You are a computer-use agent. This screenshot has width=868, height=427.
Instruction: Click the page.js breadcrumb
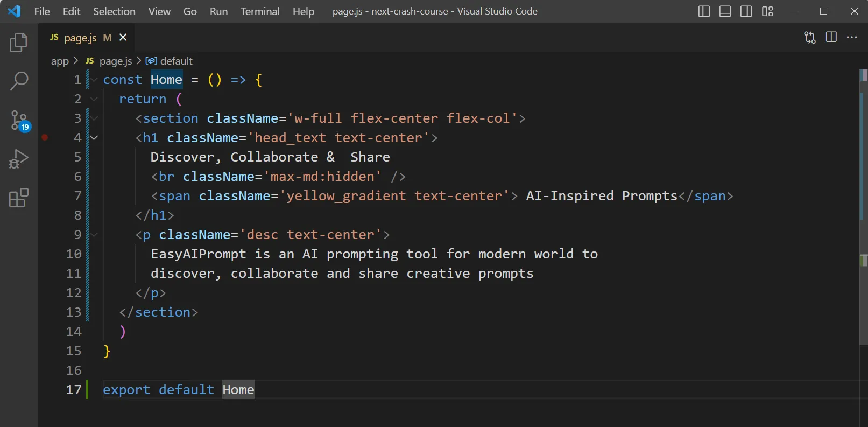(x=109, y=61)
